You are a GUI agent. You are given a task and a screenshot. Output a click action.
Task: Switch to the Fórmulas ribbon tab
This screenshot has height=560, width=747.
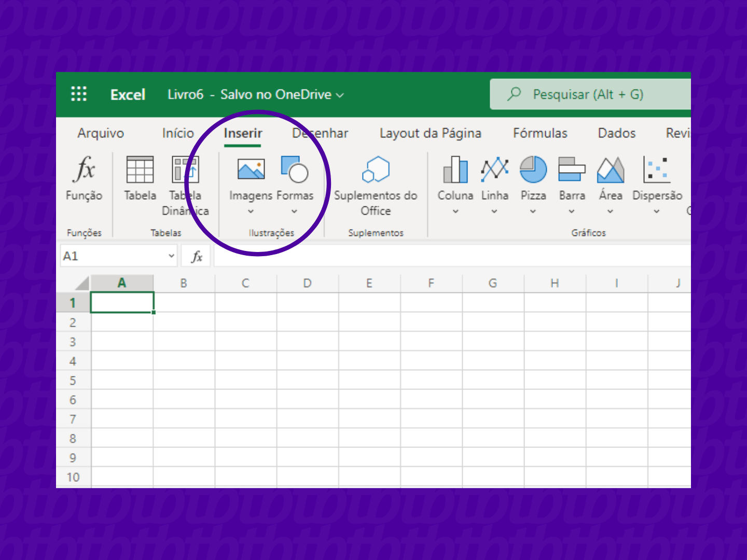pyautogui.click(x=540, y=133)
